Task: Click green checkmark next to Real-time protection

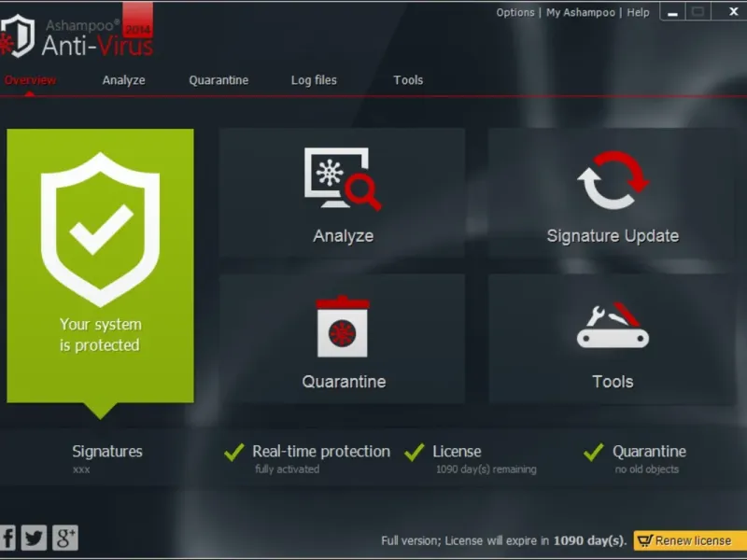Action: tap(234, 452)
